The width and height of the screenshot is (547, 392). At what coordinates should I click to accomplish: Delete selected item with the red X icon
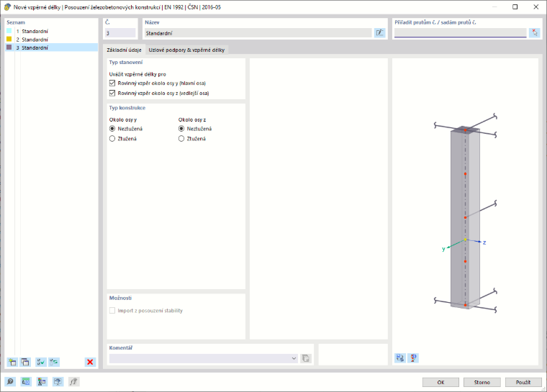pos(90,362)
